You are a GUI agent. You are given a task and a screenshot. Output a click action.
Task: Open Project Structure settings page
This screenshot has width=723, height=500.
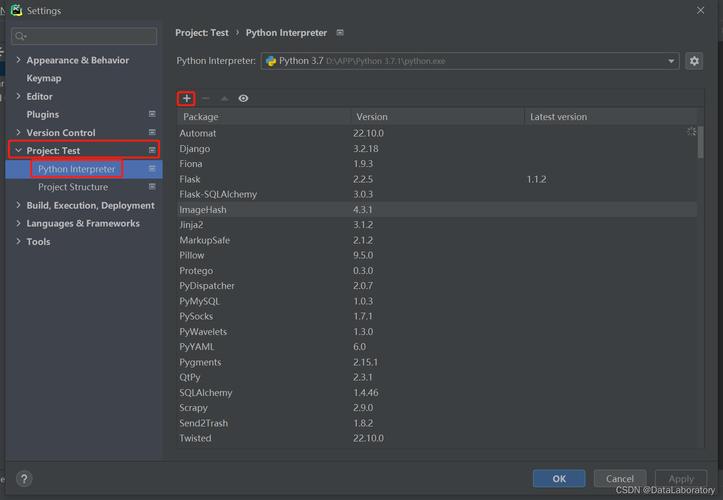[x=73, y=187]
